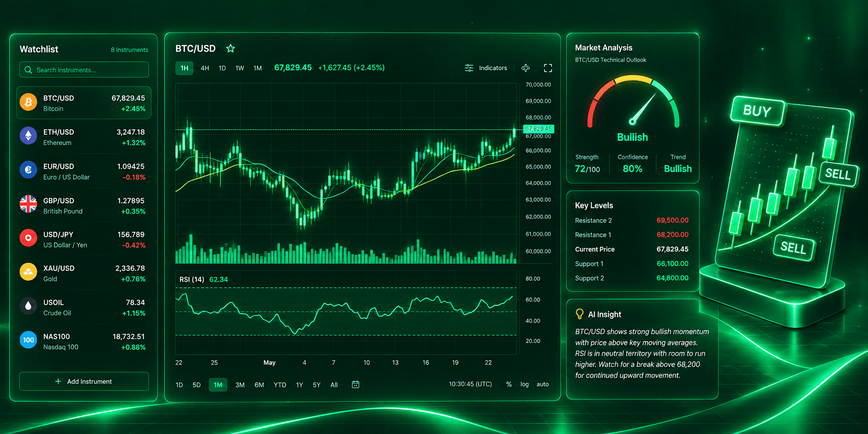
Task: Select USOIL Crude Oil row
Action: [84, 307]
